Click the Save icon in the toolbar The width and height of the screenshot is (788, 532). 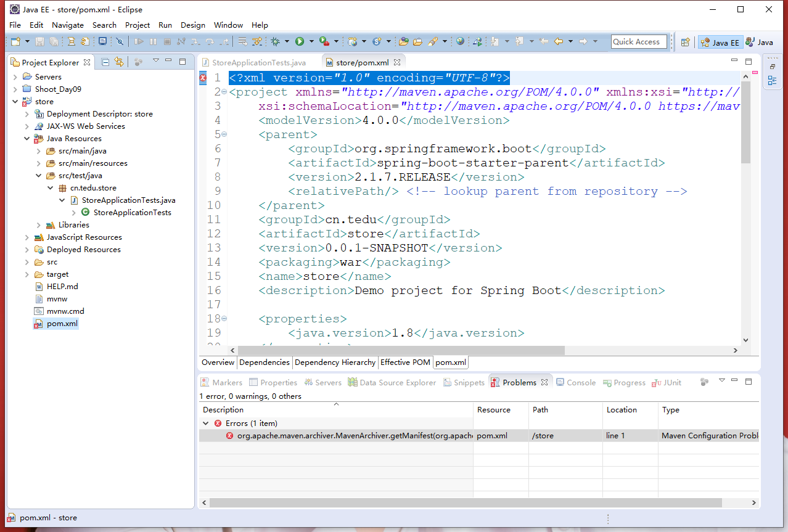(39, 41)
